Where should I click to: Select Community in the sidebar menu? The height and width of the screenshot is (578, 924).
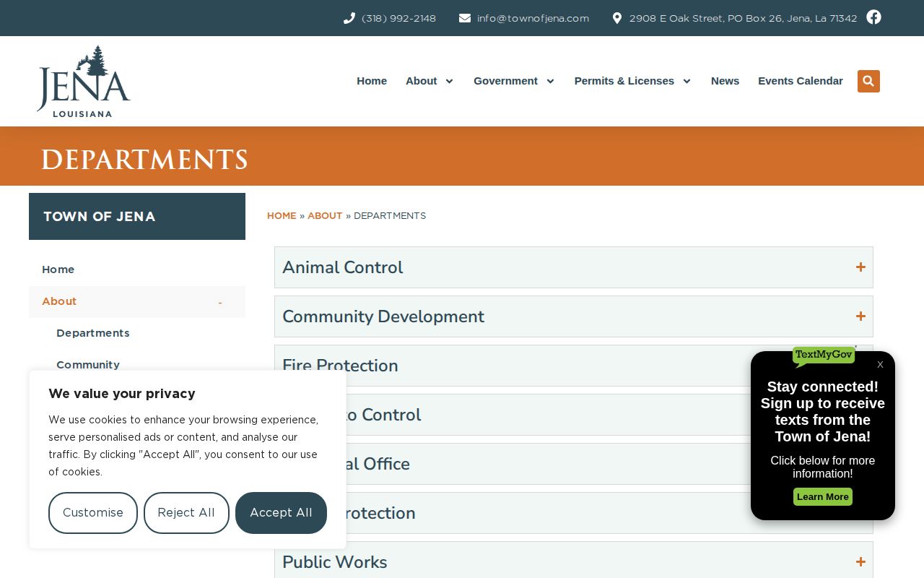pos(88,365)
